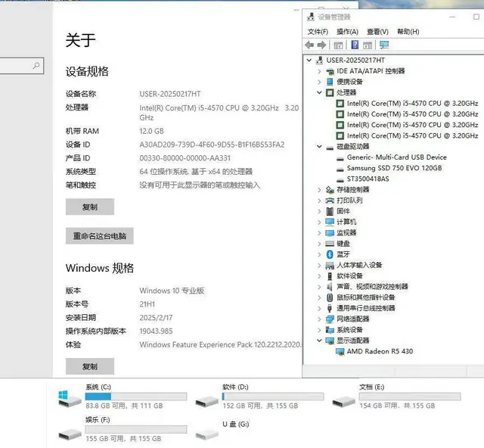
Task: Select Samsung SSD 750 EVO 120GB
Action: (x=394, y=168)
